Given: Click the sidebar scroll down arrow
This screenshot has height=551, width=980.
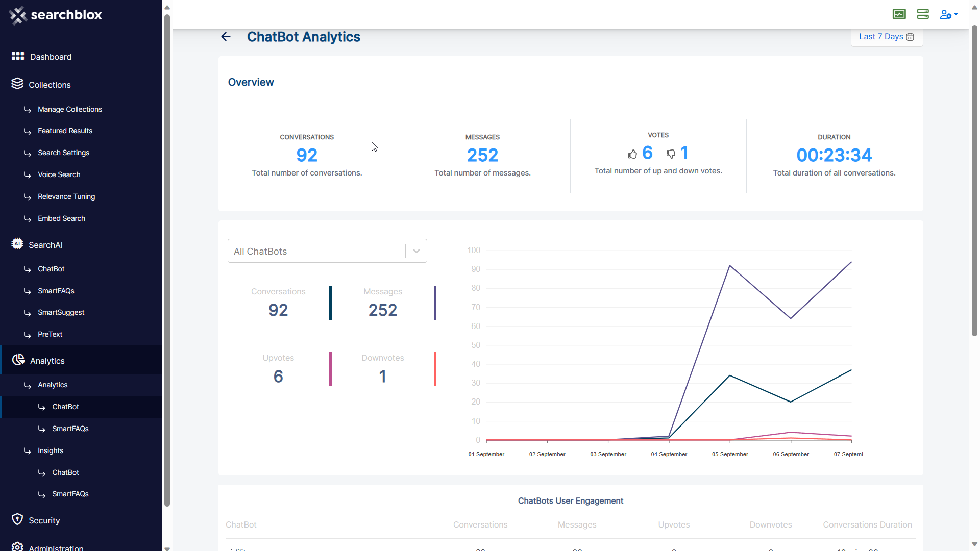Looking at the screenshot, I should pyautogui.click(x=167, y=548).
